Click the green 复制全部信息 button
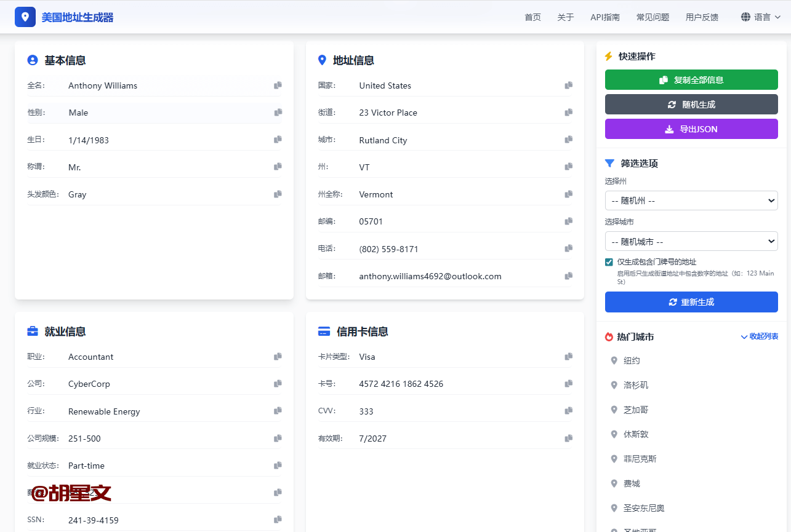Screen dimensions: 791x532 (691, 80)
